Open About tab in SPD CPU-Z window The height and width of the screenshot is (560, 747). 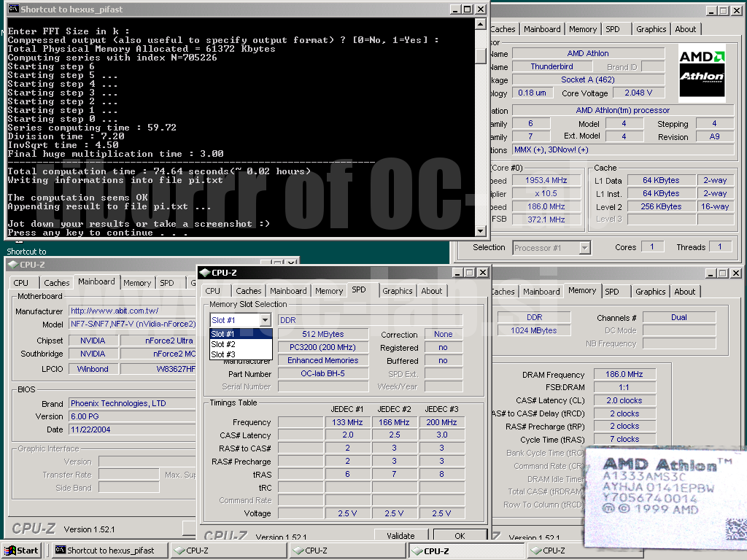[x=432, y=291]
